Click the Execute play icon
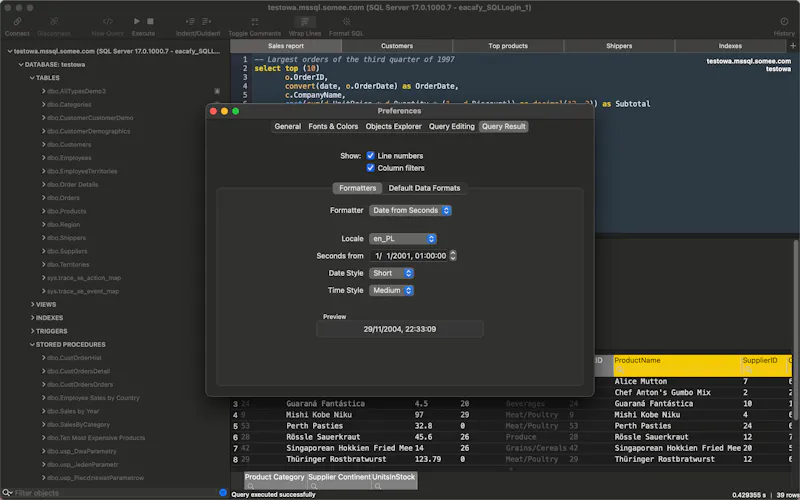Screen dimensions: 800x500 [137, 21]
